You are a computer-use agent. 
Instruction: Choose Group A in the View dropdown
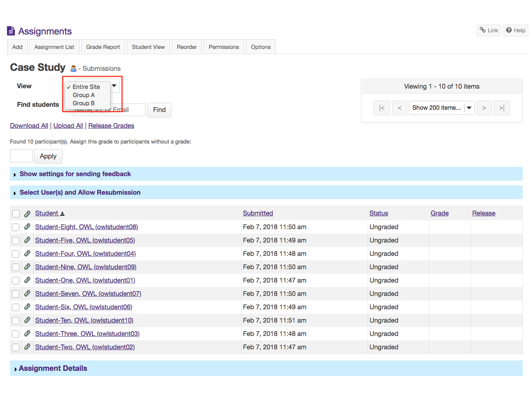pyautogui.click(x=83, y=95)
